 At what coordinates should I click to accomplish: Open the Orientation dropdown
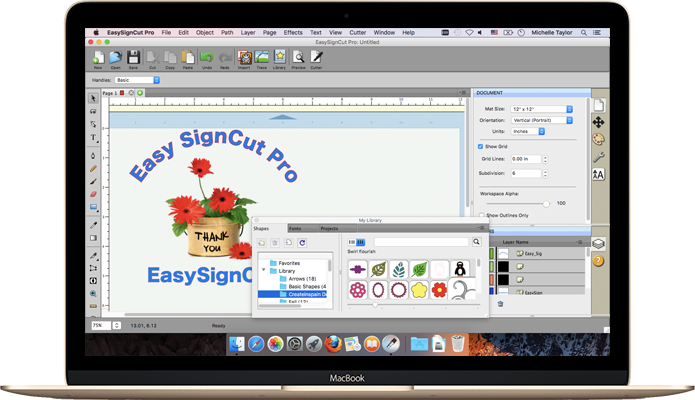coord(541,119)
